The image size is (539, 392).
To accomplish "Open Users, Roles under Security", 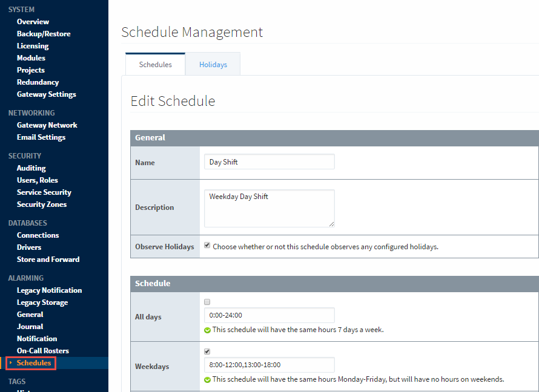I will click(x=37, y=180).
